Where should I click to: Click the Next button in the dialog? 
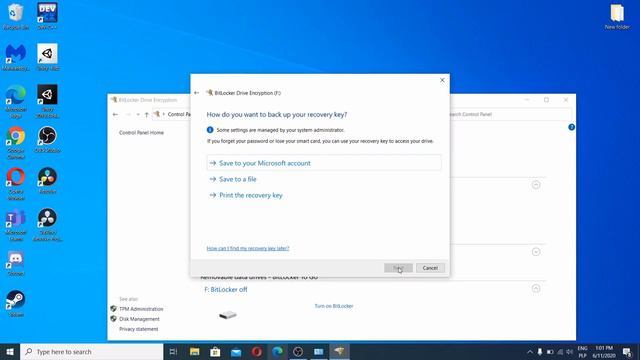[398, 268]
